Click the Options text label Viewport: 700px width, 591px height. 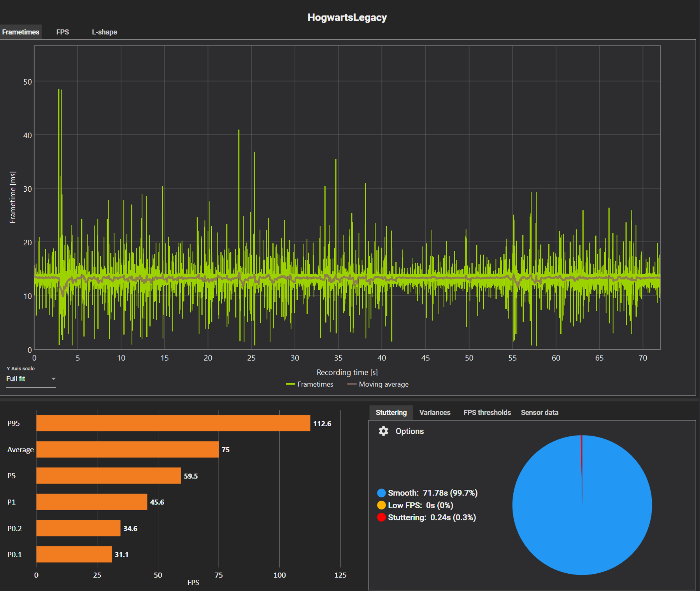[x=409, y=431]
